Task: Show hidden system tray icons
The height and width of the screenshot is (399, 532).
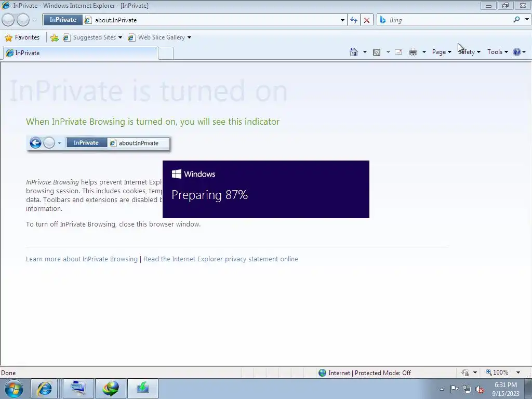Action: point(442,389)
